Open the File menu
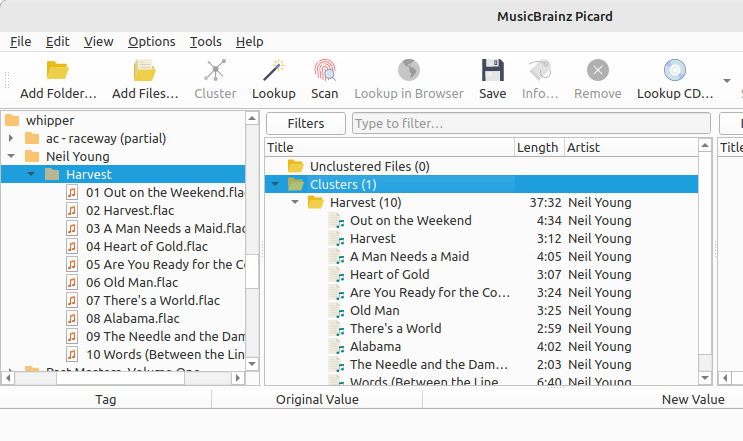Image resolution: width=743 pixels, height=441 pixels. click(21, 42)
